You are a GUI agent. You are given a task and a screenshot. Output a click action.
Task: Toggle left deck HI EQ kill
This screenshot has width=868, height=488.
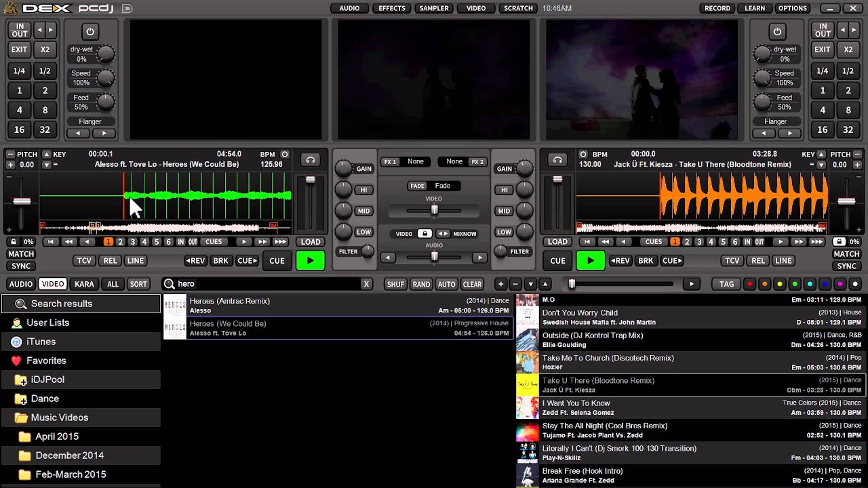364,190
